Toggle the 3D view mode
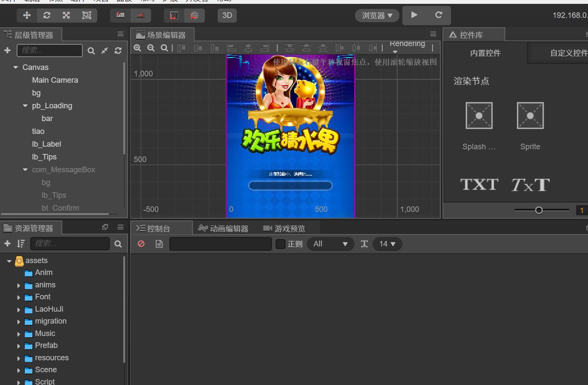The image size is (588, 385). click(227, 15)
